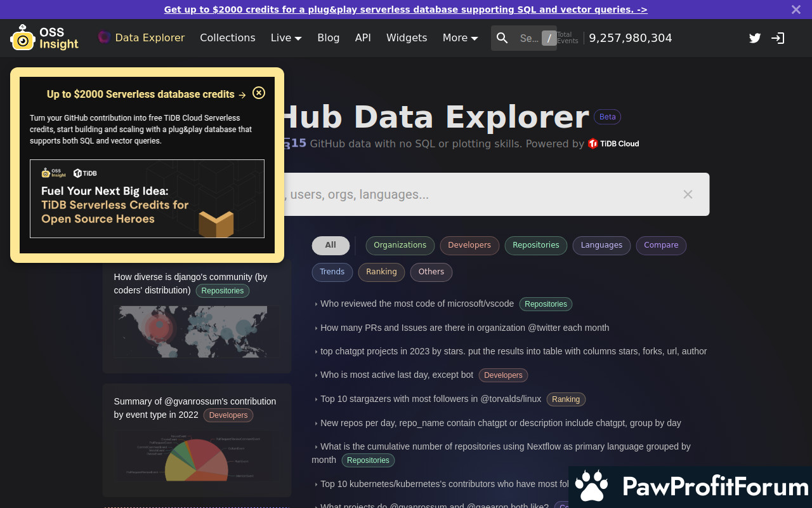Select 'Top 10 stargazers' torvalds/linux question
Viewport: 812px width, 508px height.
(x=431, y=399)
